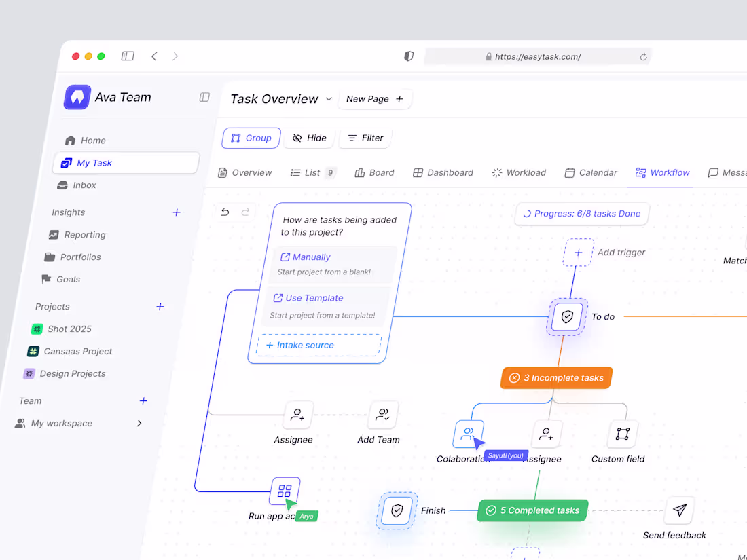
Task: Switch to the Workflow tab
Action: click(x=661, y=172)
